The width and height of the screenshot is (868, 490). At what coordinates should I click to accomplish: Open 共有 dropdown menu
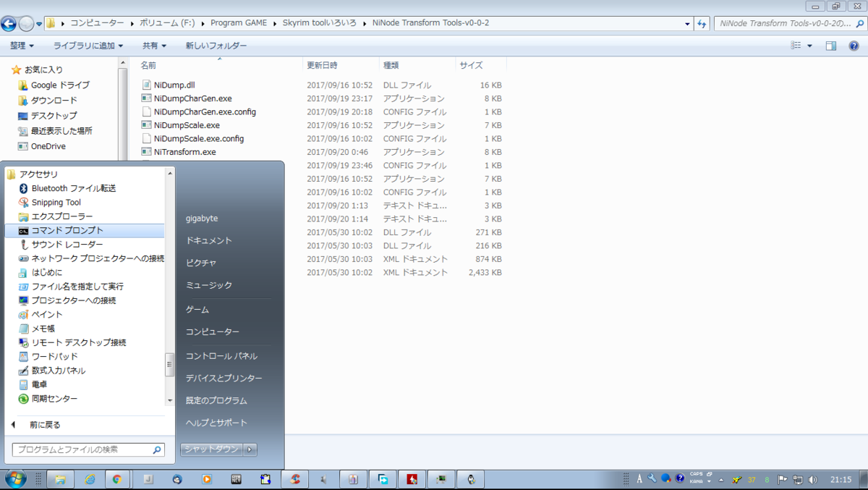(x=155, y=46)
